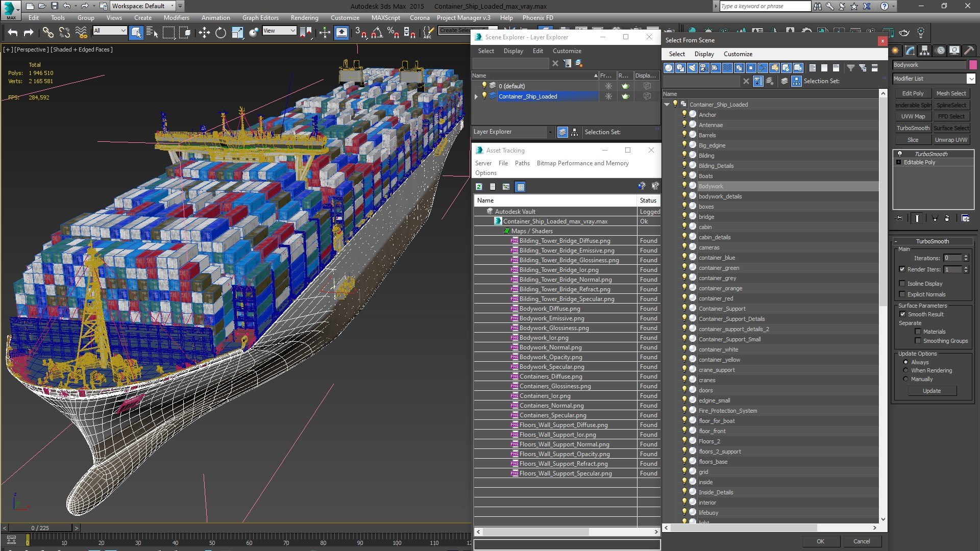
Task: Open Customize menu in Layer Explorer
Action: 567,51
